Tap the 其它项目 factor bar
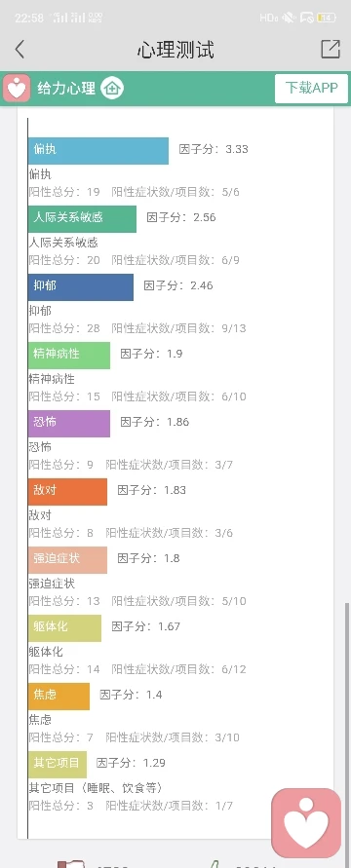The height and width of the screenshot is (868, 351). [58, 765]
